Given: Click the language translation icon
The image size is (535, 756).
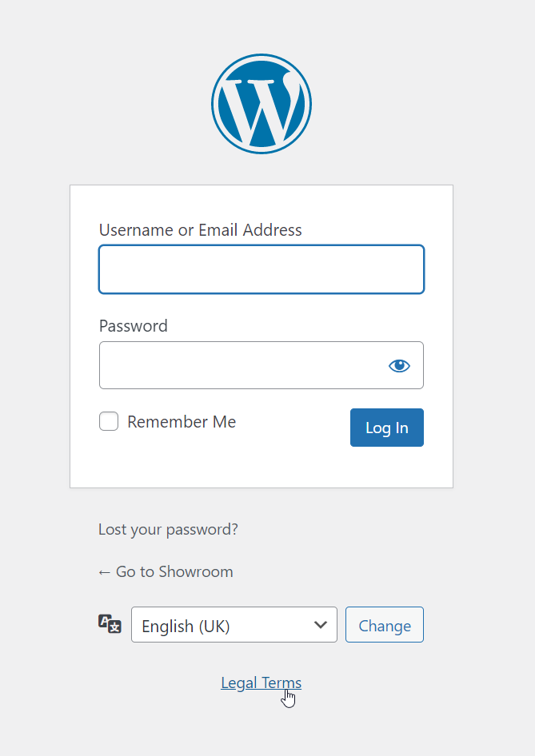Looking at the screenshot, I should [110, 624].
